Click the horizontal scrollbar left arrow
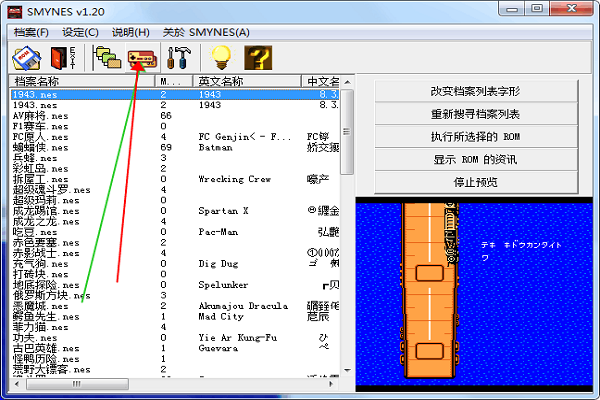 (x=16, y=384)
